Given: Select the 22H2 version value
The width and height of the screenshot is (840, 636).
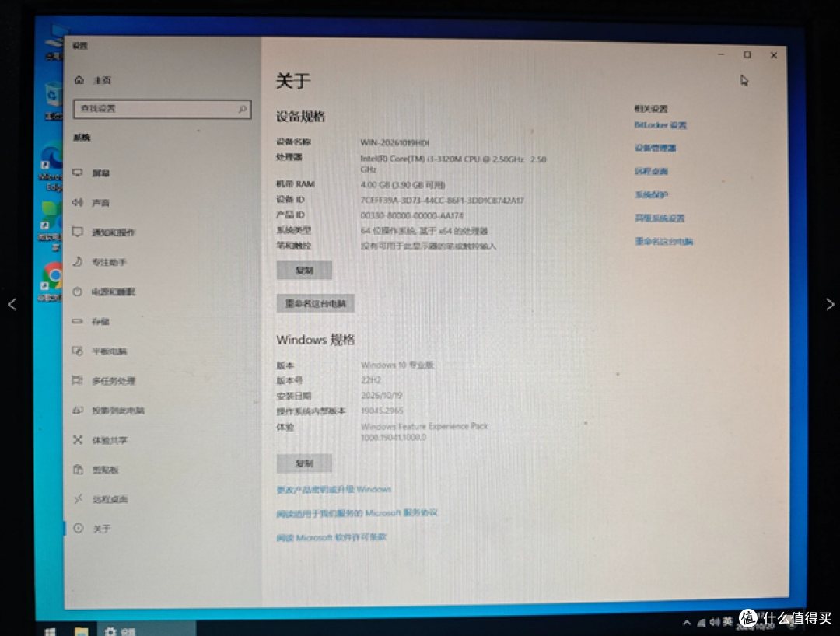Looking at the screenshot, I should tap(371, 380).
